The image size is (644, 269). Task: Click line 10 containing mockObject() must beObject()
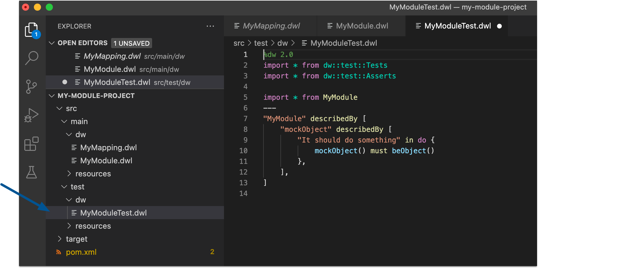pos(374,151)
